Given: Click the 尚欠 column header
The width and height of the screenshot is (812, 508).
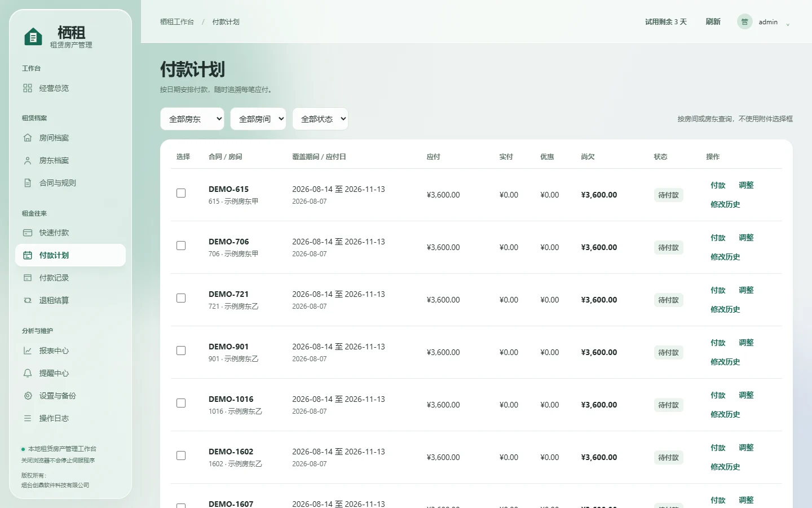Looking at the screenshot, I should (588, 157).
